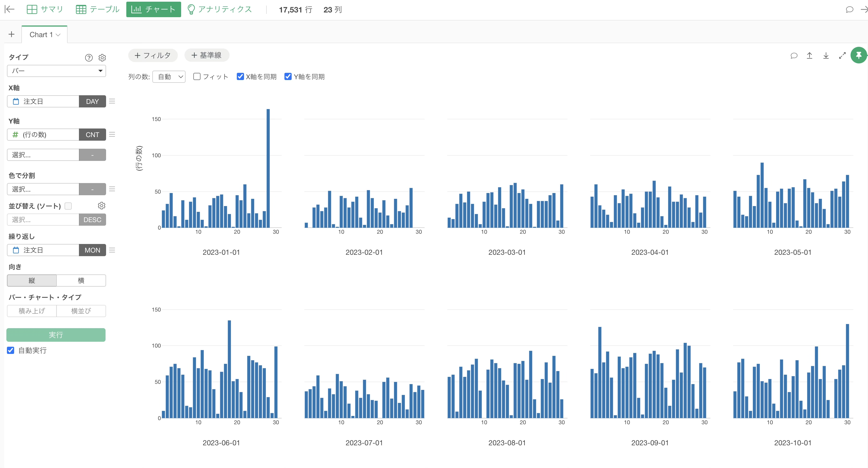Switch to the アナリティクス view tab
The width and height of the screenshot is (868, 468).
pos(219,9)
